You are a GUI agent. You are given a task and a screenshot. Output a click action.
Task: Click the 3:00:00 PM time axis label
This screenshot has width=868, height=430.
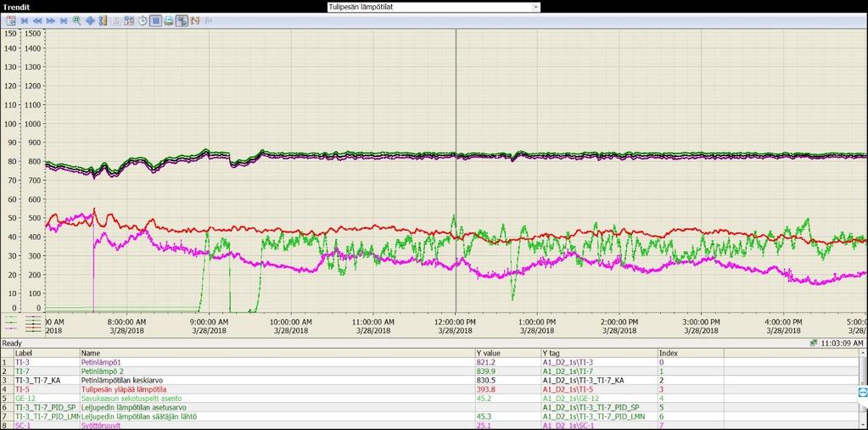coord(701,326)
